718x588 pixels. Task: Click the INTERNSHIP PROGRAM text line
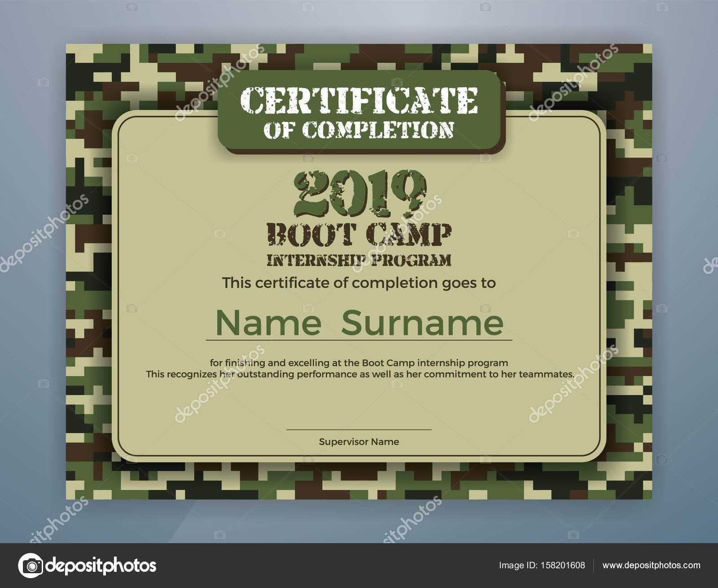(359, 260)
